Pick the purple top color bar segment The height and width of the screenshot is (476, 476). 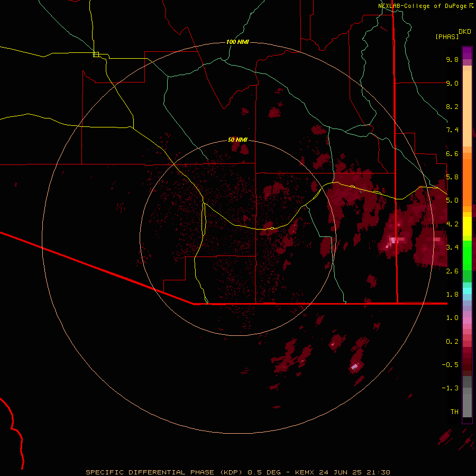tap(467, 53)
